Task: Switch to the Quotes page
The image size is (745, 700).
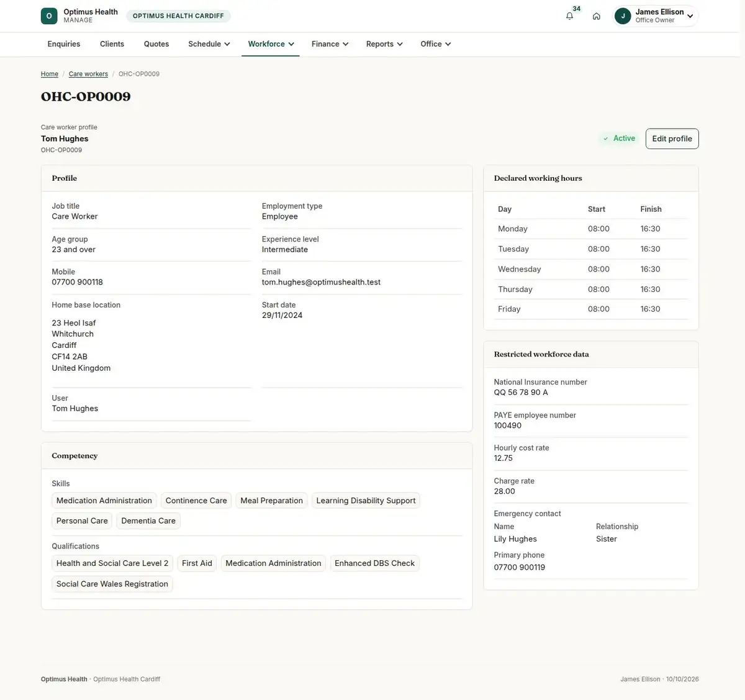Action: coord(156,44)
